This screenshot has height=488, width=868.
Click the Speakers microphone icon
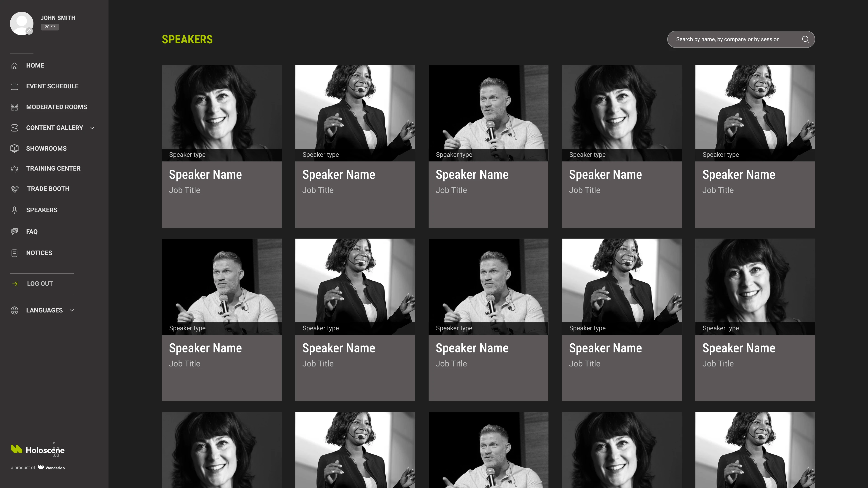tap(14, 210)
